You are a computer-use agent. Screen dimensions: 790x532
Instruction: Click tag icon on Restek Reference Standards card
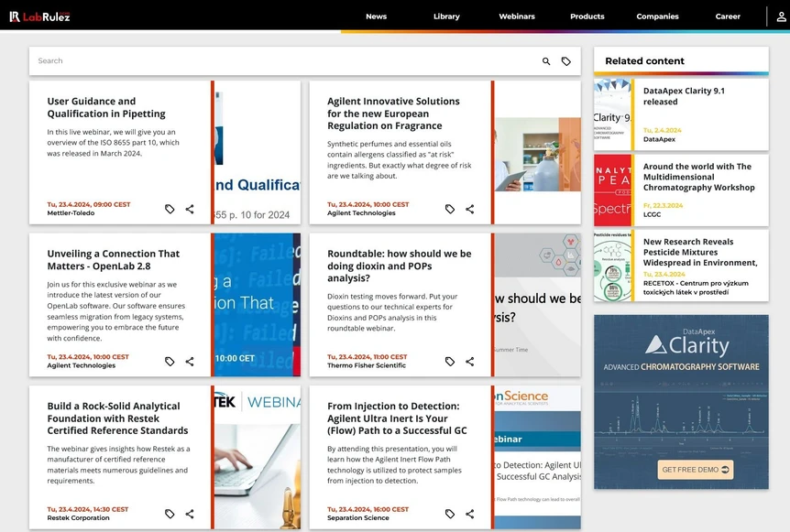[x=170, y=514]
